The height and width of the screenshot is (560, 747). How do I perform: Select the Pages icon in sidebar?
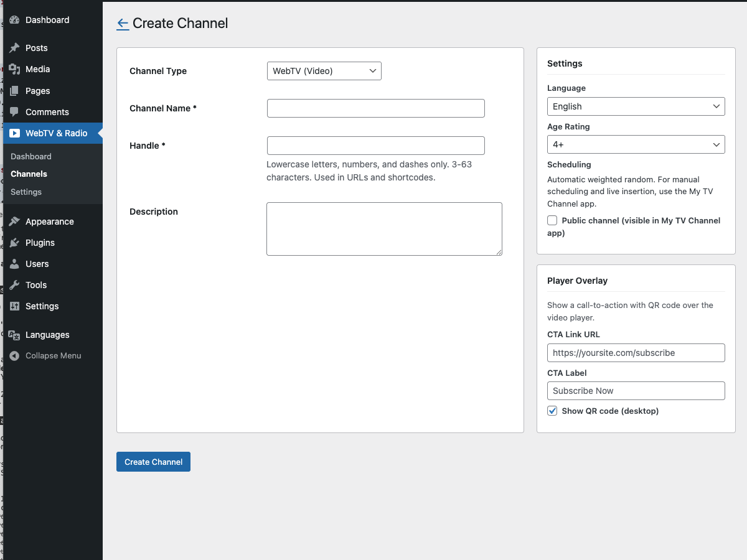[x=14, y=91]
